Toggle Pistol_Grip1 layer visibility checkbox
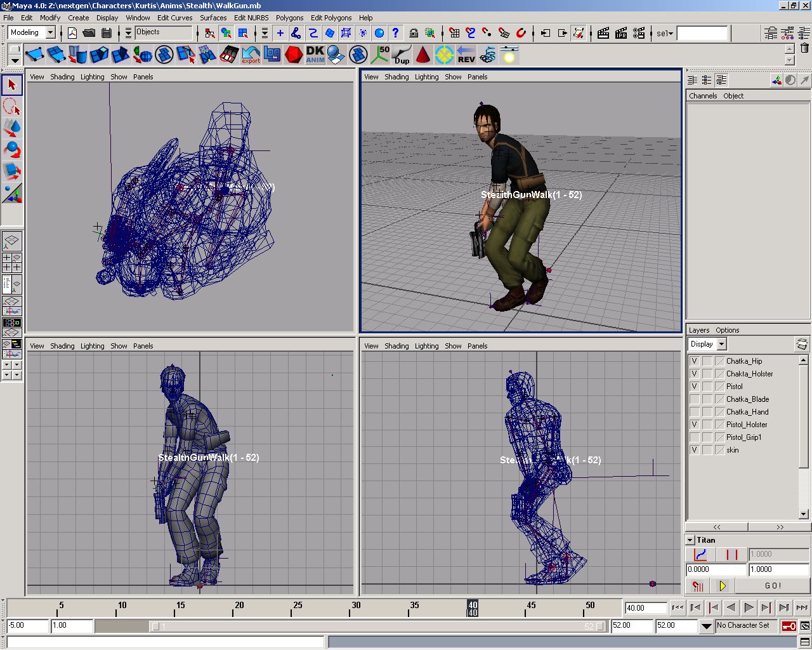812x650 pixels. (x=695, y=437)
